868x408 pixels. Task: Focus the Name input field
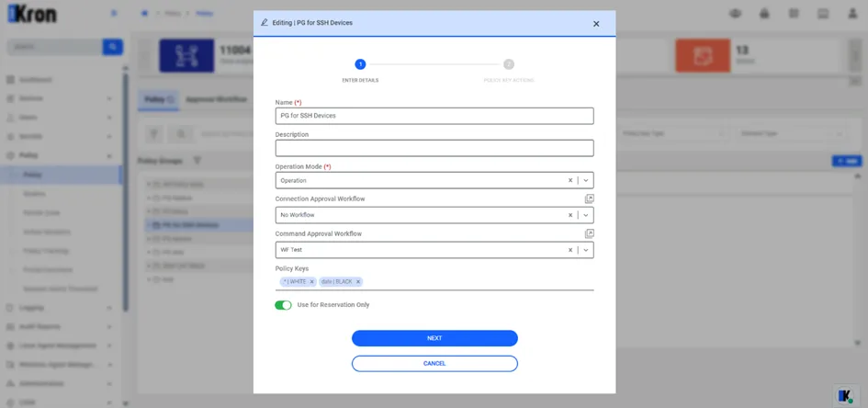(434, 116)
